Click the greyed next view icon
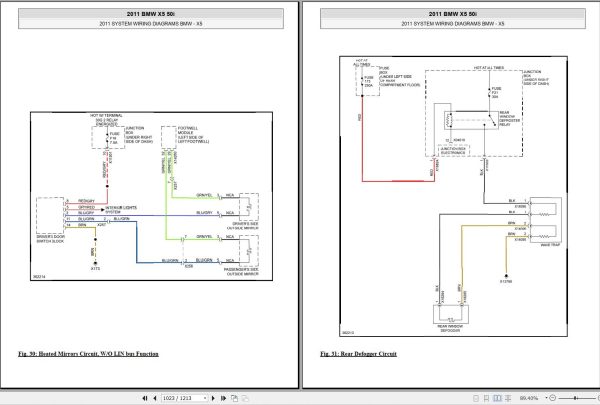This screenshot has height=405, width=600. (245, 398)
